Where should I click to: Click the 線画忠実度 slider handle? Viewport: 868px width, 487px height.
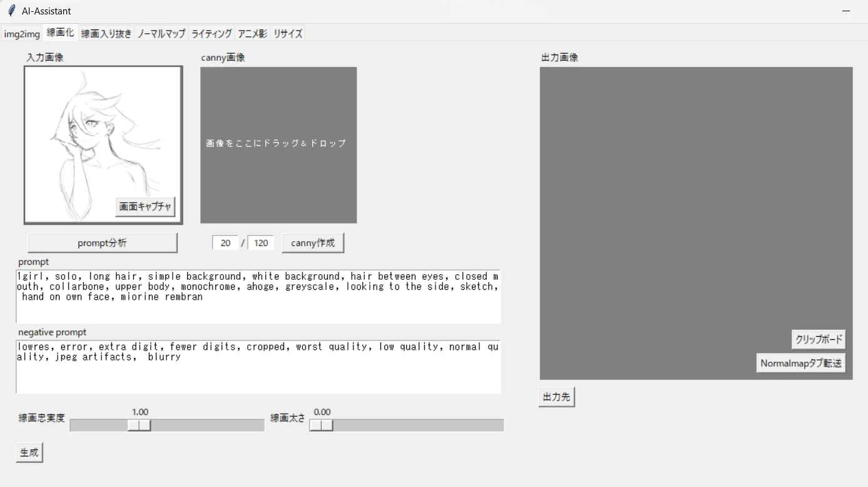[x=139, y=426]
